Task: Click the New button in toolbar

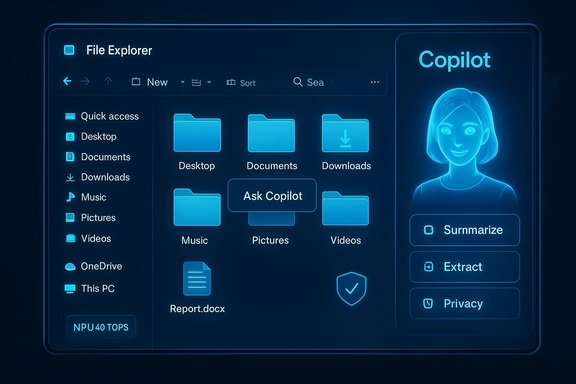Action: coord(150,82)
